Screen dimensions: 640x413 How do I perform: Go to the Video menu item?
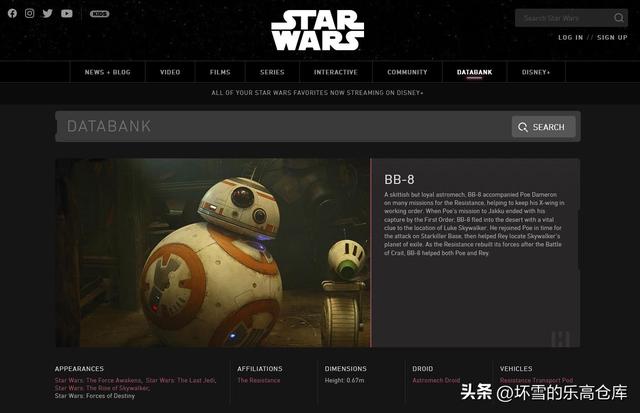pyautogui.click(x=170, y=72)
